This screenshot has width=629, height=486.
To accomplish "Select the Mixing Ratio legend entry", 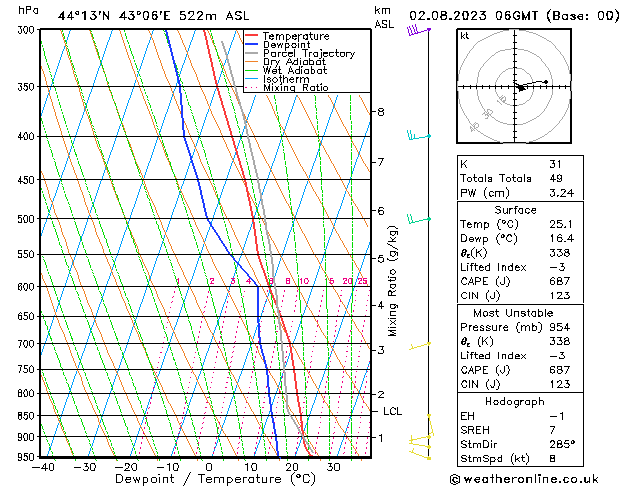I will coord(296,88).
